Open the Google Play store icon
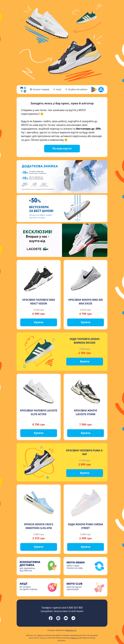124x644 pixels. (x=94, y=90)
